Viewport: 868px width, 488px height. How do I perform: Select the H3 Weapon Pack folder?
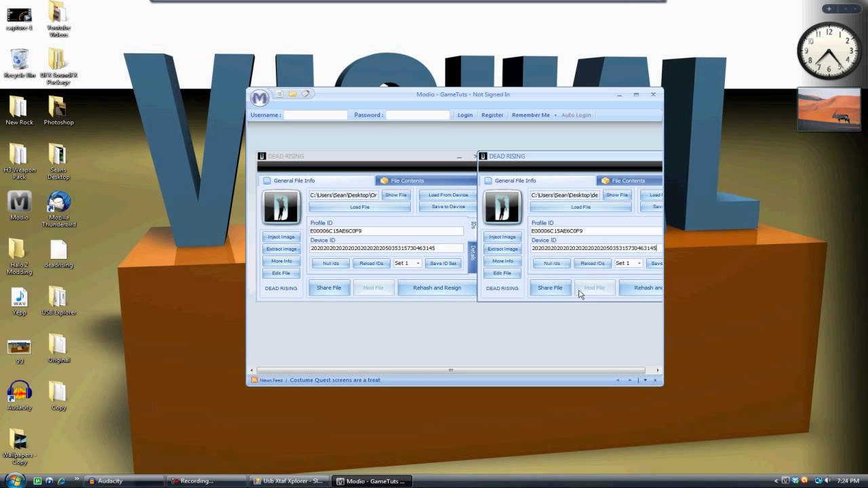(x=19, y=162)
